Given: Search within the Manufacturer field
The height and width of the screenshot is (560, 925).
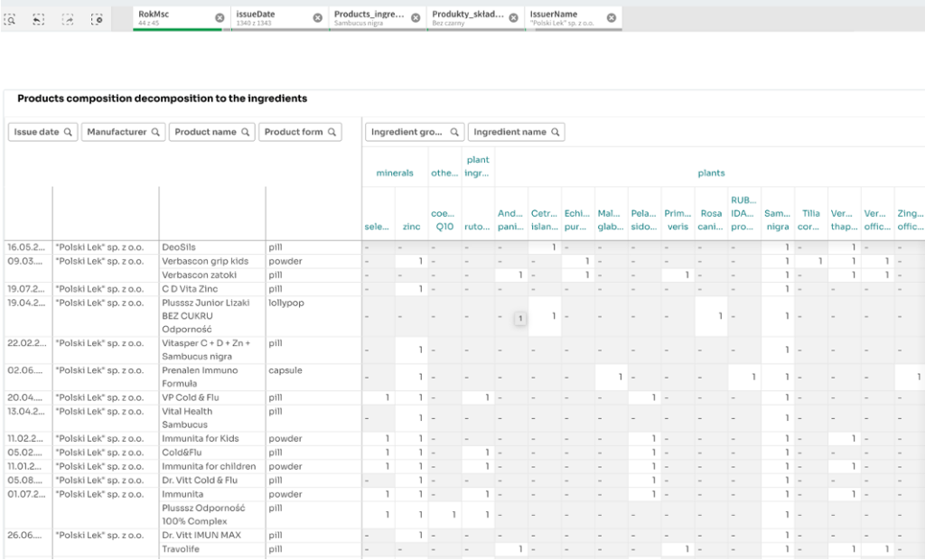Looking at the screenshot, I should pos(155,132).
